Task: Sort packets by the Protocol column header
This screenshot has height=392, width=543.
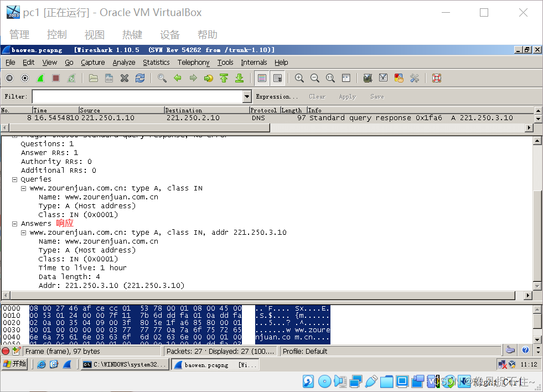Action: point(265,110)
